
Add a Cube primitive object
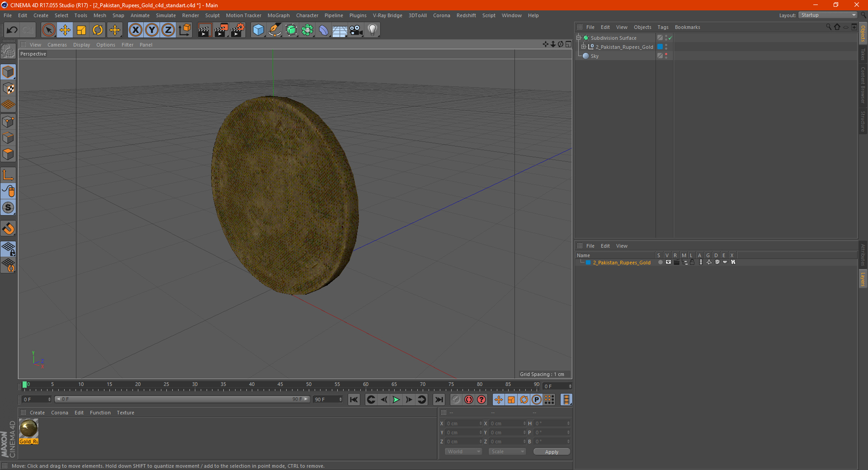258,30
